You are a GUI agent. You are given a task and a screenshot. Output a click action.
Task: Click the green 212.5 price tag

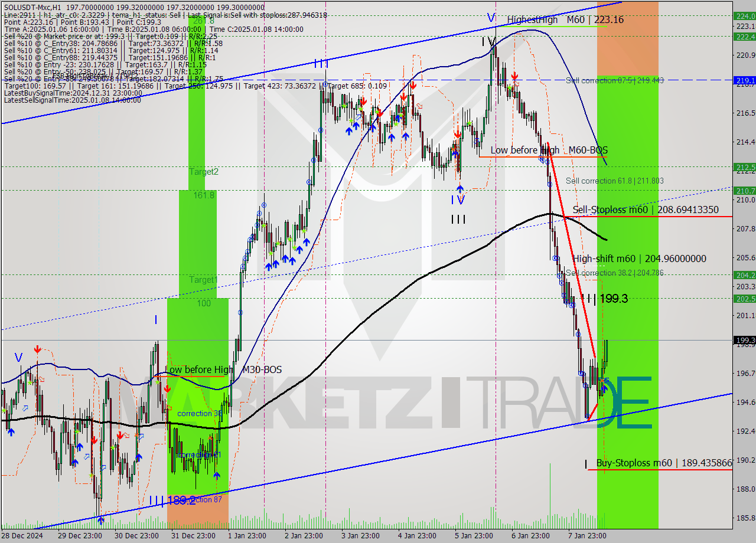tap(744, 167)
